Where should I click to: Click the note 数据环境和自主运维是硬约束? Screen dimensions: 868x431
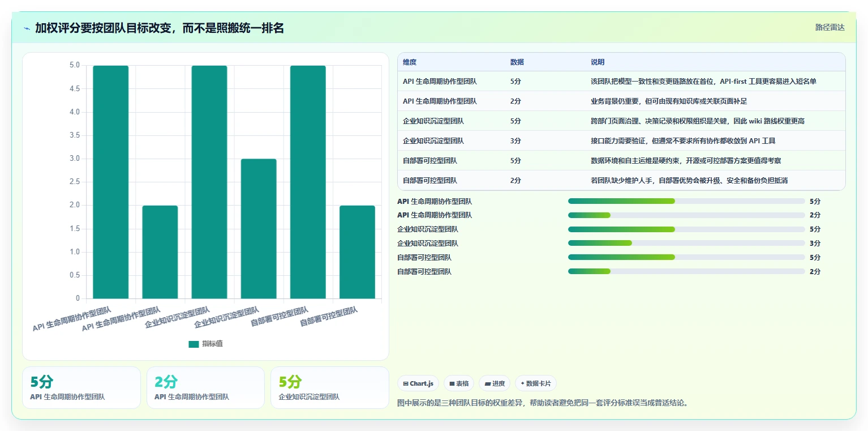click(x=686, y=161)
